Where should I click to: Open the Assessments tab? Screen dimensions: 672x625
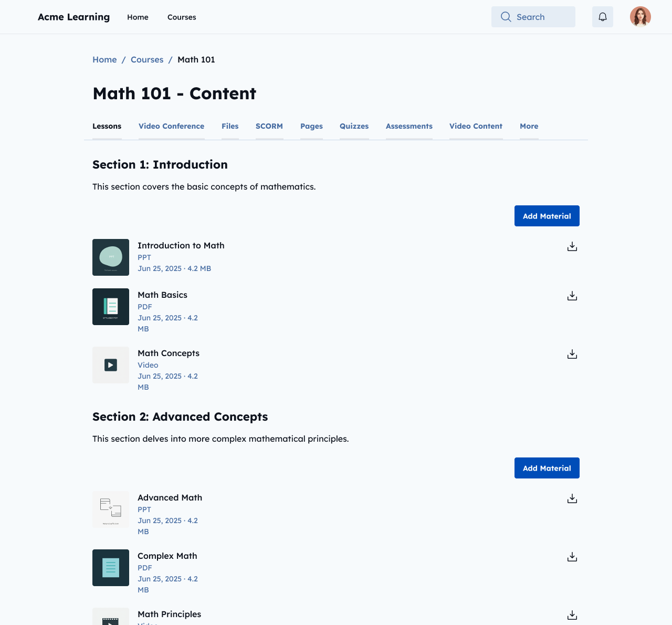(x=409, y=126)
